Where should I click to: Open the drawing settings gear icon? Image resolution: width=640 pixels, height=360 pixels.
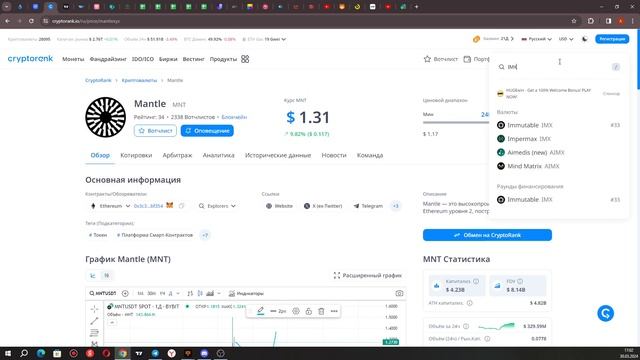(296, 311)
